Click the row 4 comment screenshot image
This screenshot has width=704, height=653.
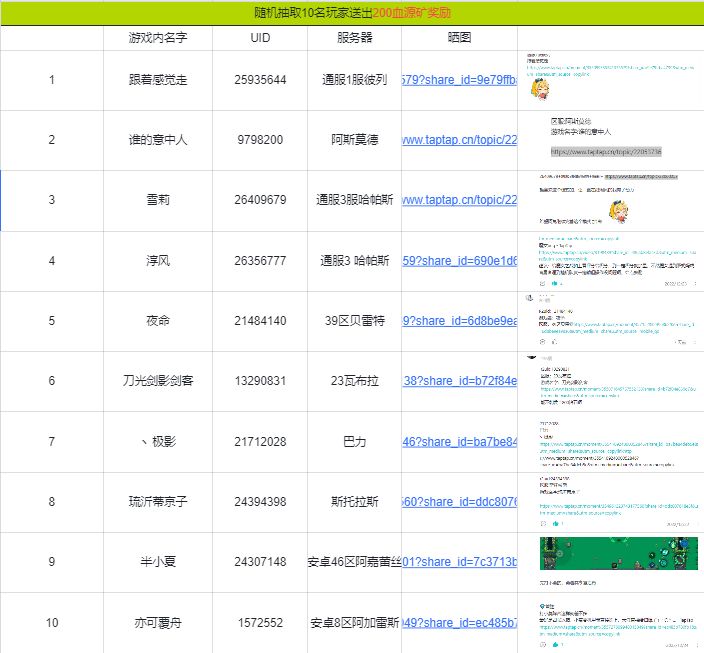pos(617,261)
